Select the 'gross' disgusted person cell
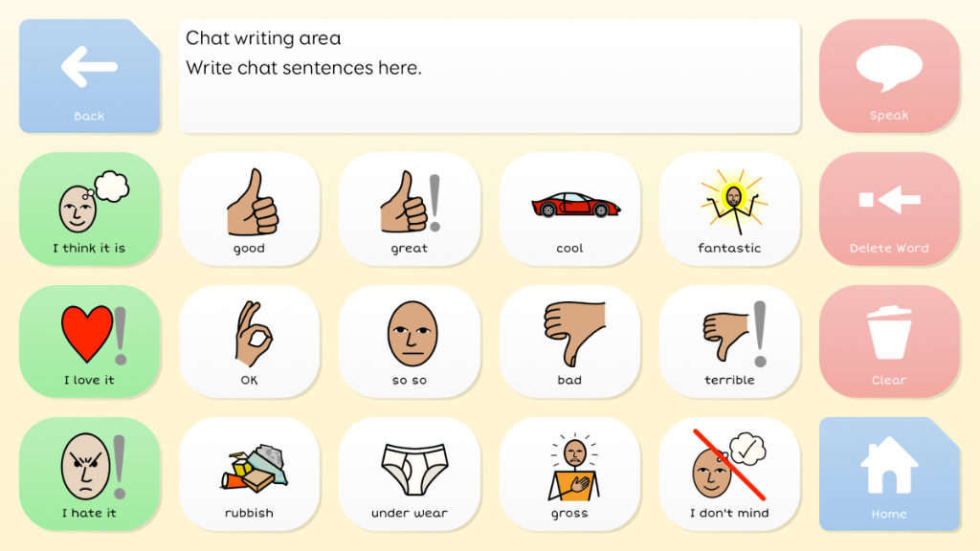980x551 pixels. tap(569, 474)
